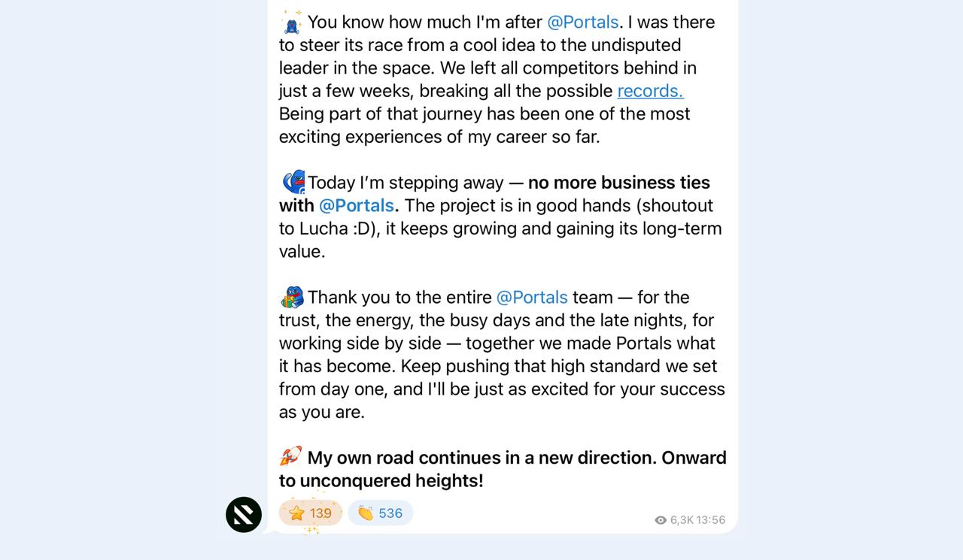Click the bold "Onward to unconquered heights!" text
The image size is (963, 560).
pyautogui.click(x=503, y=469)
